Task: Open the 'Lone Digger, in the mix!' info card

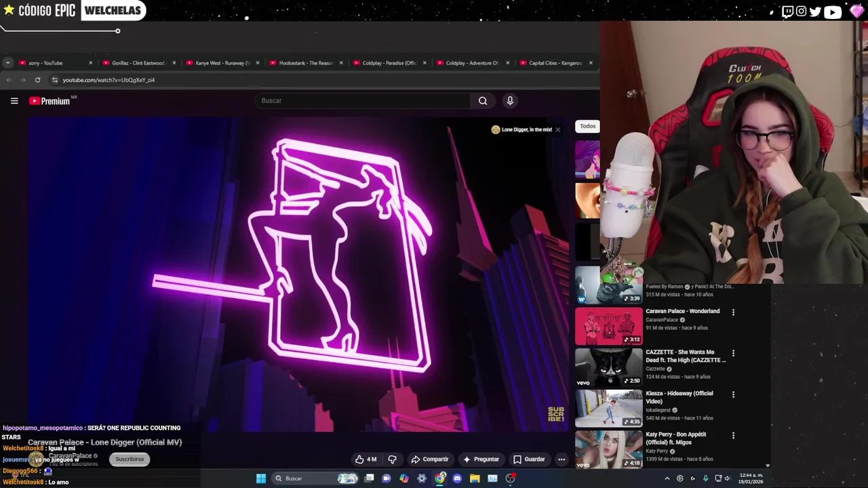Action: (x=521, y=129)
